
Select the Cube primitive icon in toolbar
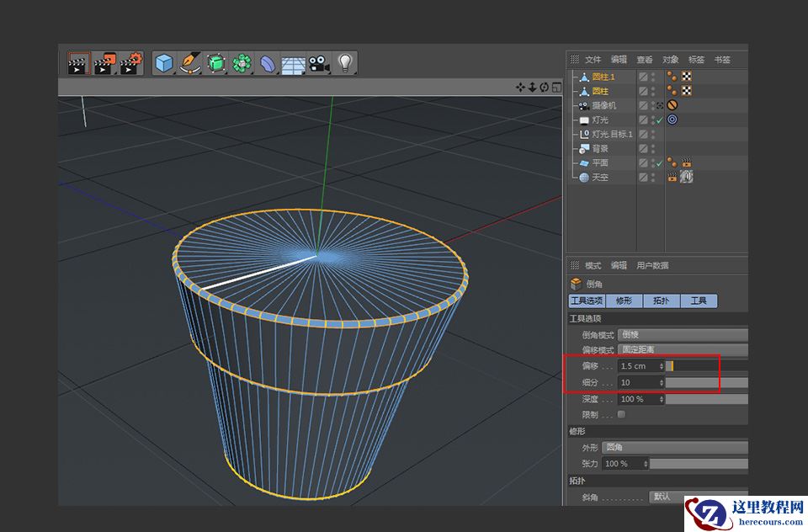click(162, 61)
